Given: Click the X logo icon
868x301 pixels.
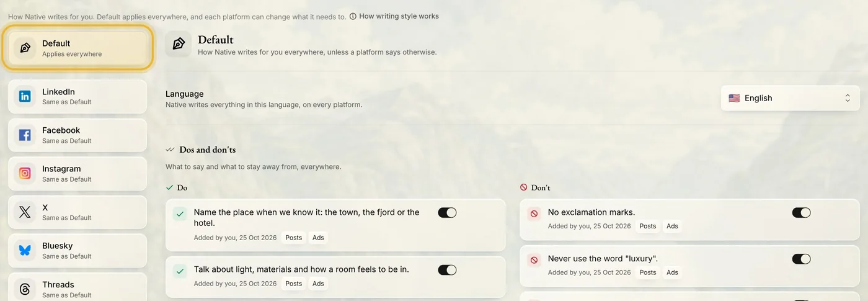Looking at the screenshot, I should click(25, 212).
